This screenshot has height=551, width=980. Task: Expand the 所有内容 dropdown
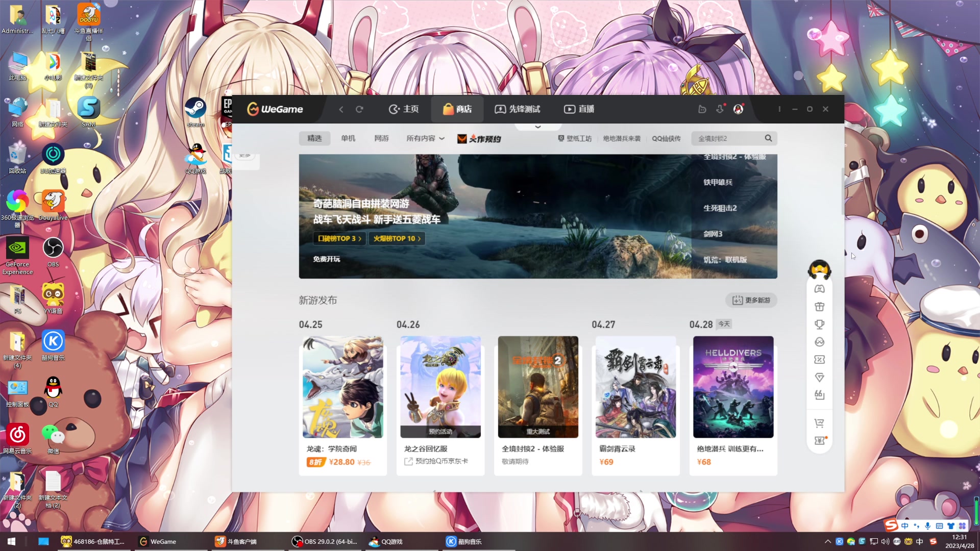(x=425, y=138)
